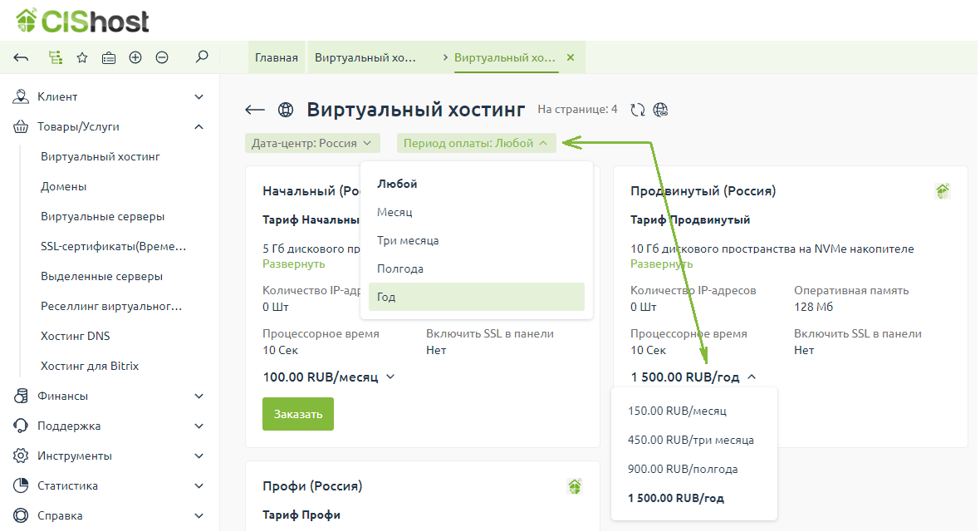Open favorites via the star icon

pos(82,57)
